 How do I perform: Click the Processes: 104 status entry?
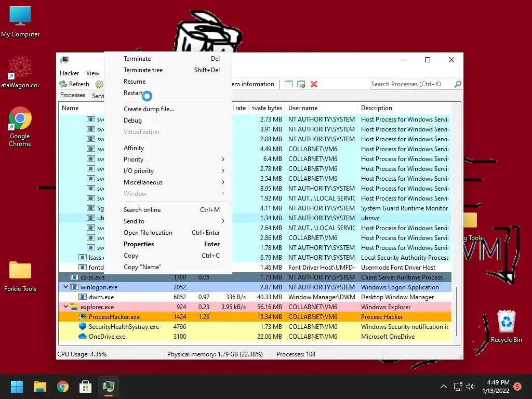296,354
